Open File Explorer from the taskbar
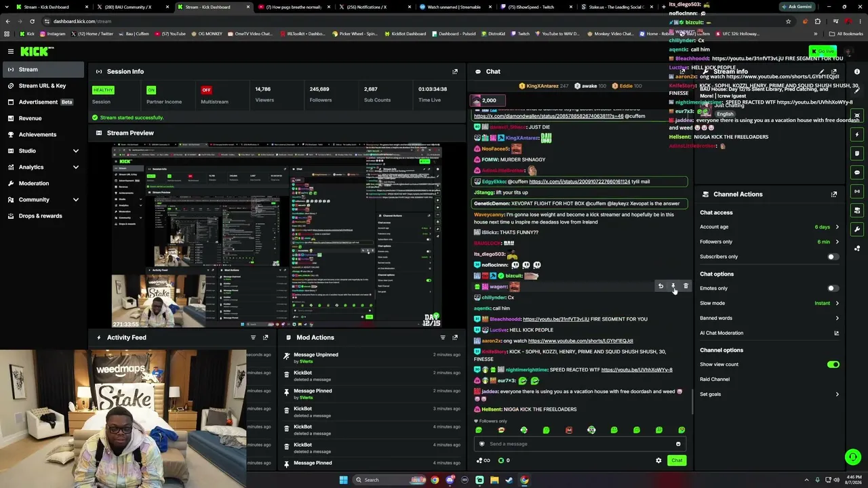868x488 pixels. point(494,480)
